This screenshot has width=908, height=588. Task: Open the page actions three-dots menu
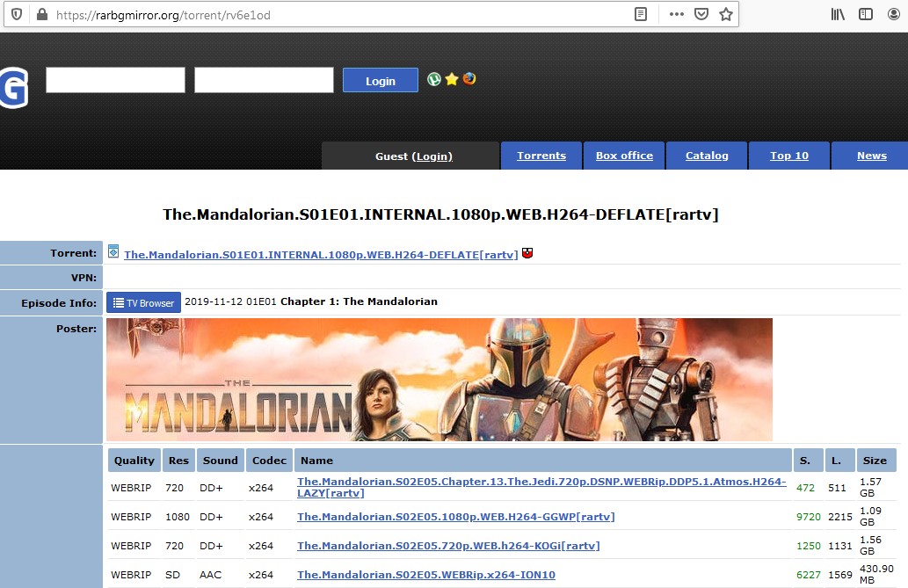click(676, 14)
